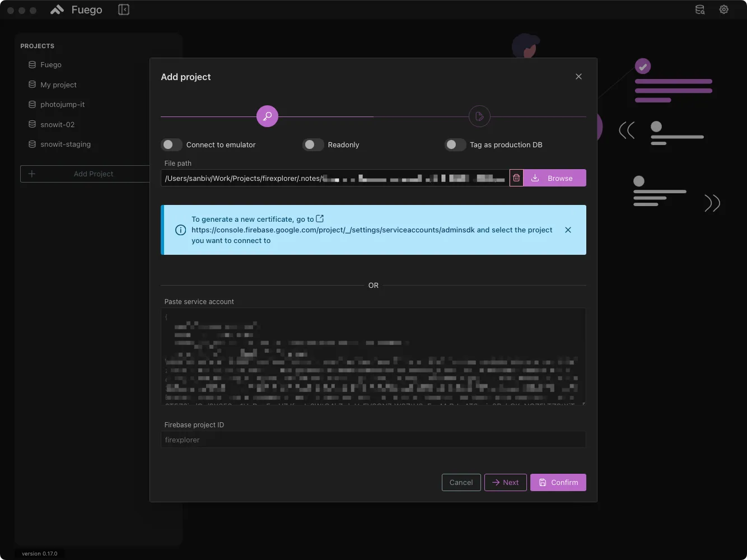Open settings gear icon
The width and height of the screenshot is (747, 560).
[x=724, y=10]
